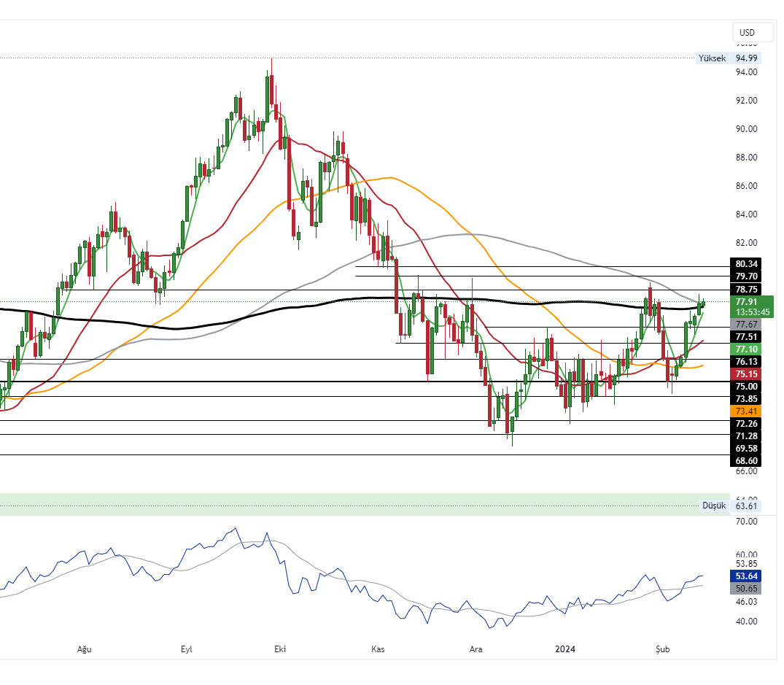Click the Şub label on time axis
Image resolution: width=784 pixels, height=685 pixels.
(x=662, y=649)
